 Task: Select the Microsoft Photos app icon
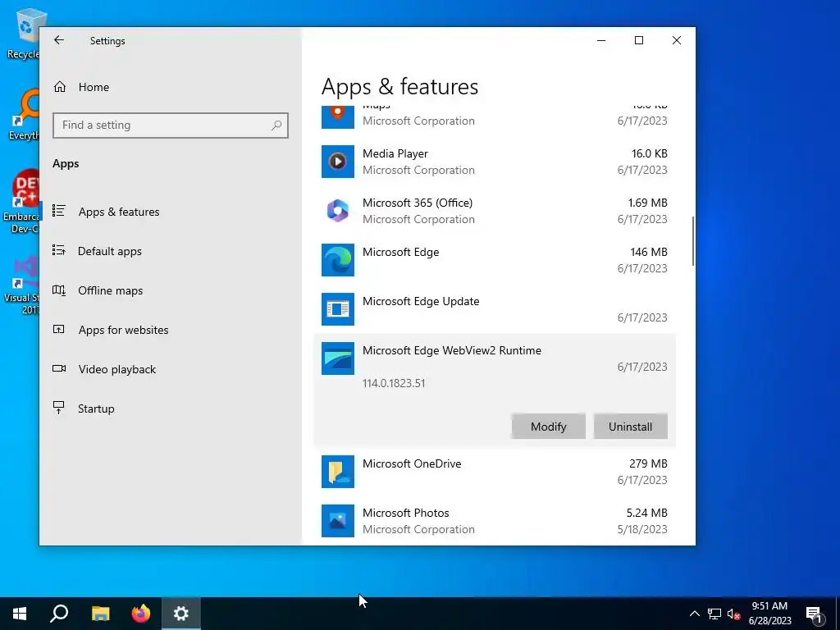[337, 521]
